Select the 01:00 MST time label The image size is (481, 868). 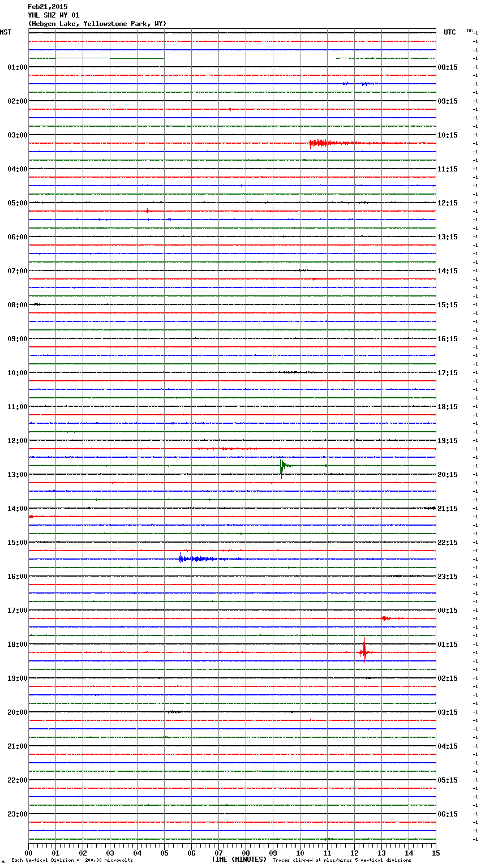click(17, 67)
